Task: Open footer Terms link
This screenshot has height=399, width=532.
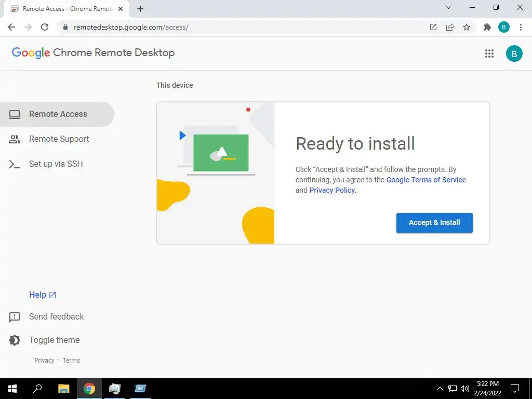Action: 71,361
